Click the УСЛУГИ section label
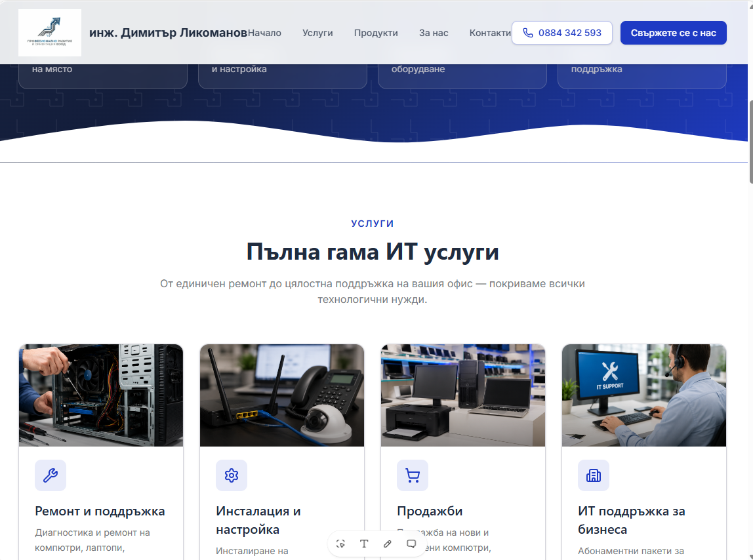The image size is (753, 560). click(x=373, y=224)
